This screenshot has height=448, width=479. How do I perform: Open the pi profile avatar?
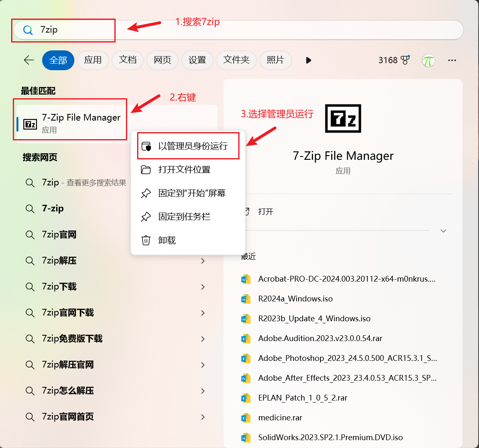tap(428, 60)
